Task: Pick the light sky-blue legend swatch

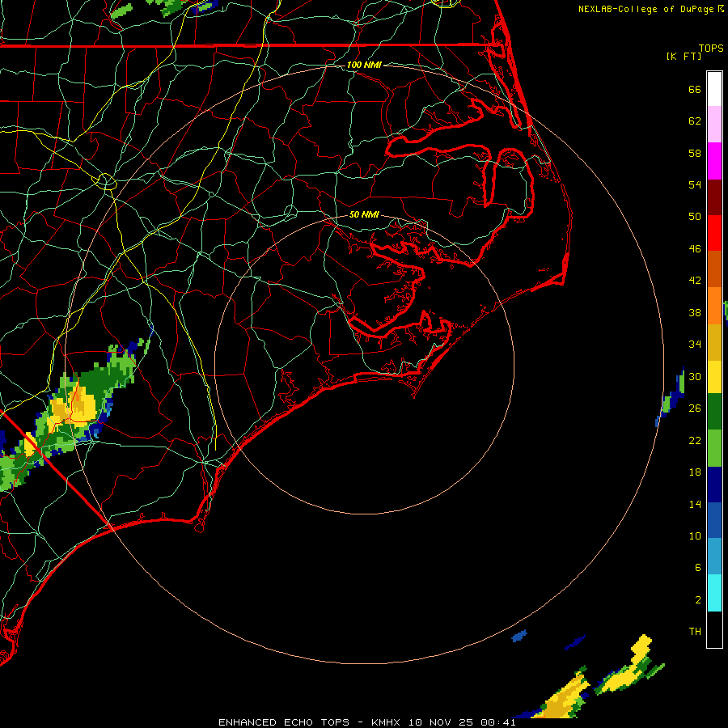Action: coord(714,557)
